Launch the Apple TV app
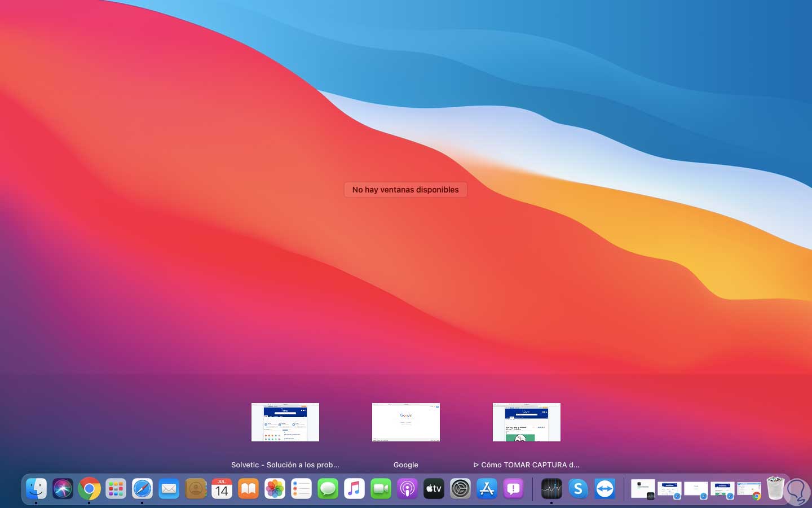This screenshot has width=812, height=508. (x=434, y=489)
